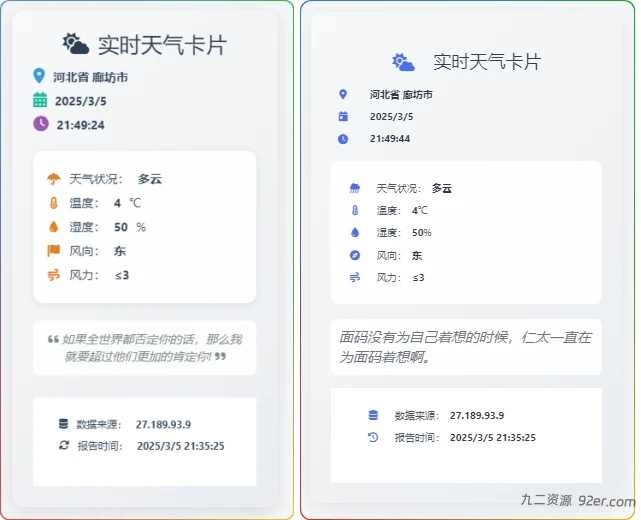Click the 风力 label in right card
Screen dimensions: 641x520
(x=388, y=278)
